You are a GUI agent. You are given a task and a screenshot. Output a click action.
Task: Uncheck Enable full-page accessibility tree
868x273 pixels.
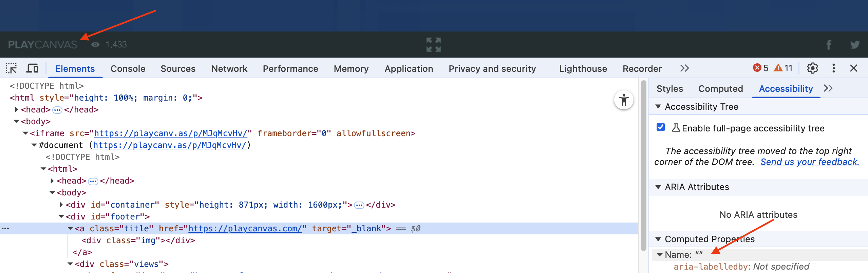661,127
